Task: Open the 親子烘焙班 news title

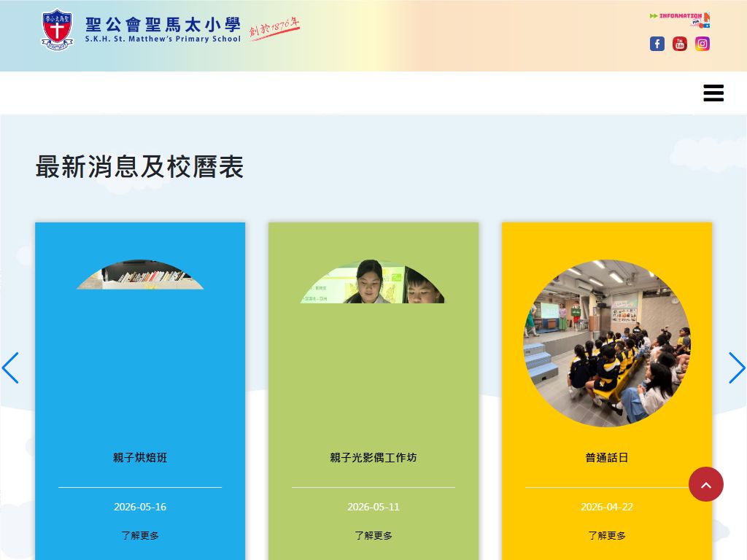Action: pyautogui.click(x=140, y=458)
